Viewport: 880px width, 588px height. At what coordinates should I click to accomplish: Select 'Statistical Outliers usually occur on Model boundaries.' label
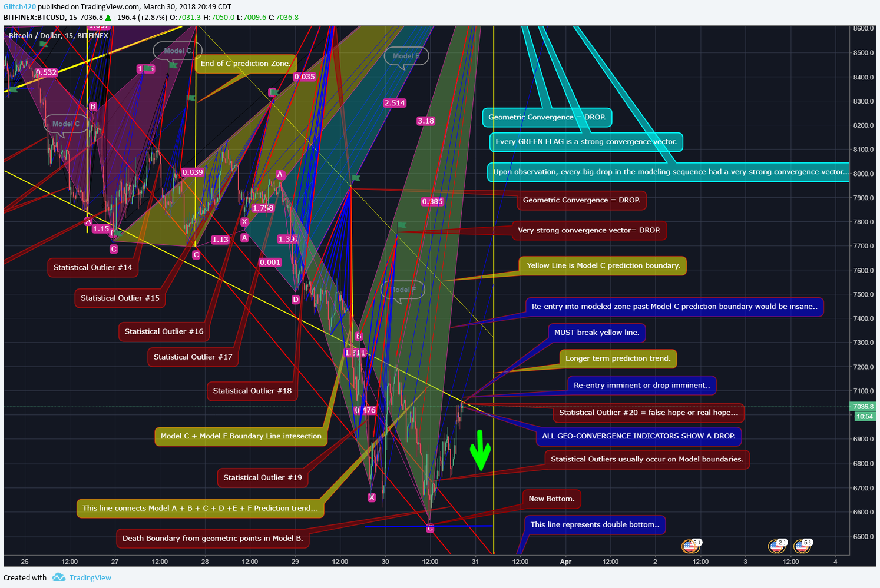[647, 459]
